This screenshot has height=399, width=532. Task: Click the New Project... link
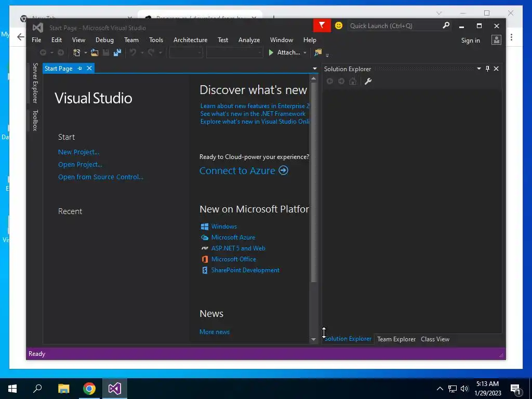(x=79, y=152)
